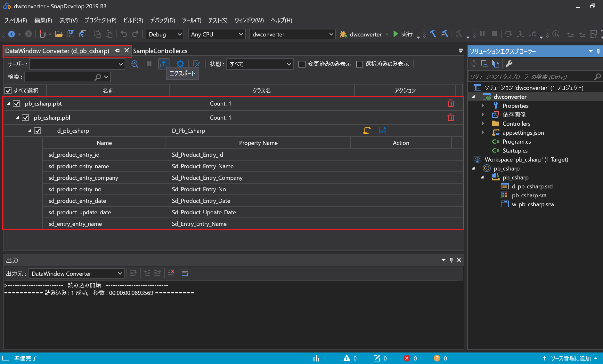This screenshot has height=364, width=603.
Task: Uncheck the すべて選択 checkbox
Action: tap(8, 91)
